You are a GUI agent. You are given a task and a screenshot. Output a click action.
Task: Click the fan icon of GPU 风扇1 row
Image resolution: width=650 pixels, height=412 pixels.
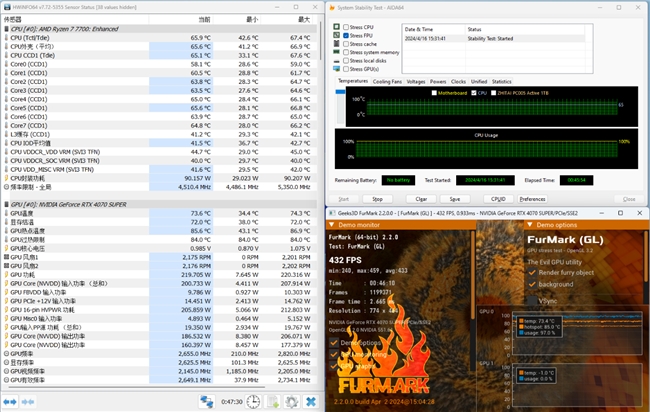[x=6, y=257]
